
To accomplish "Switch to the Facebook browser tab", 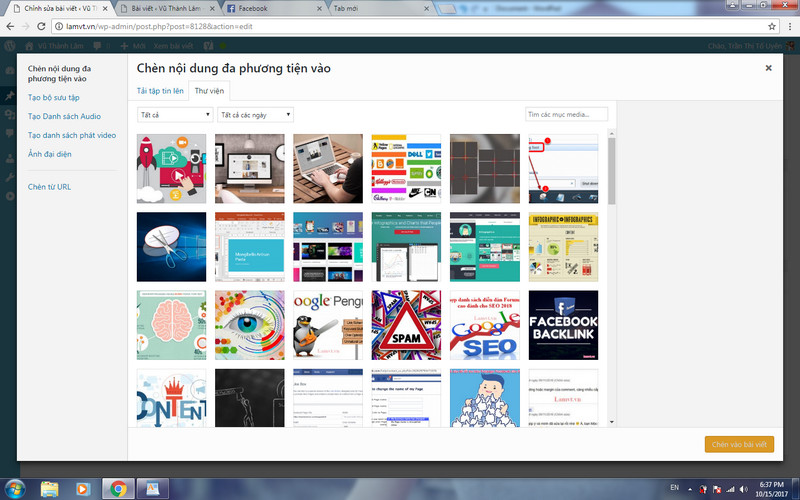I will tap(272, 9).
